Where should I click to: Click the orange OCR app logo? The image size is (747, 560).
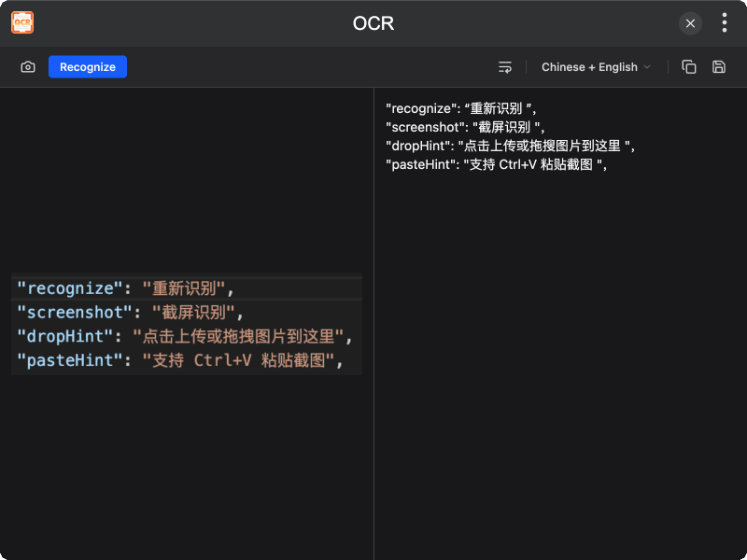21,21
